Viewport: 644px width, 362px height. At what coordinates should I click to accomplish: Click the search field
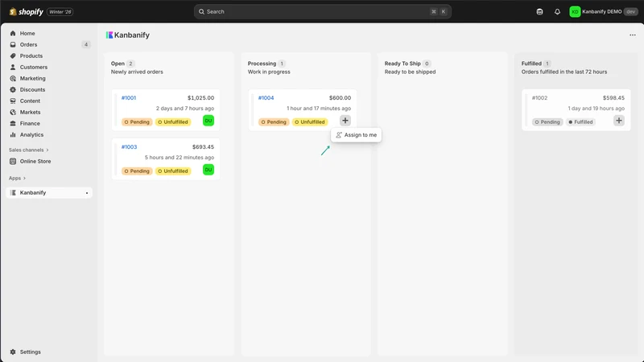point(323,11)
